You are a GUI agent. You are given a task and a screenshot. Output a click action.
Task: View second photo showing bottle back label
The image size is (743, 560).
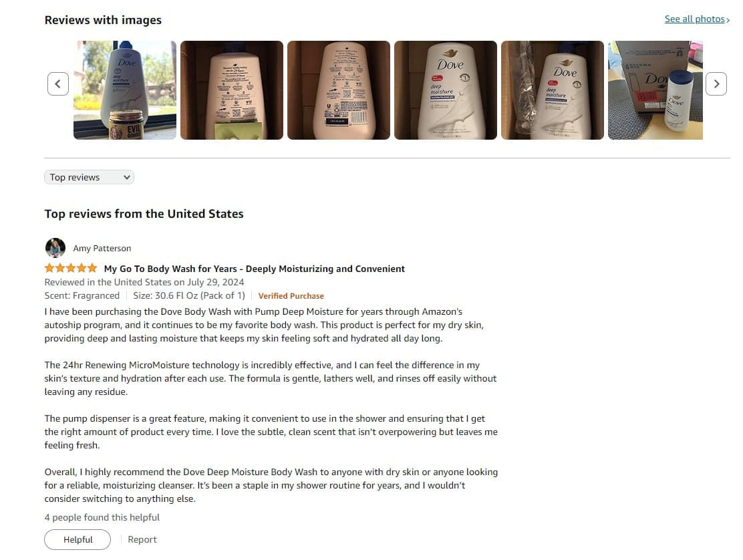click(232, 90)
